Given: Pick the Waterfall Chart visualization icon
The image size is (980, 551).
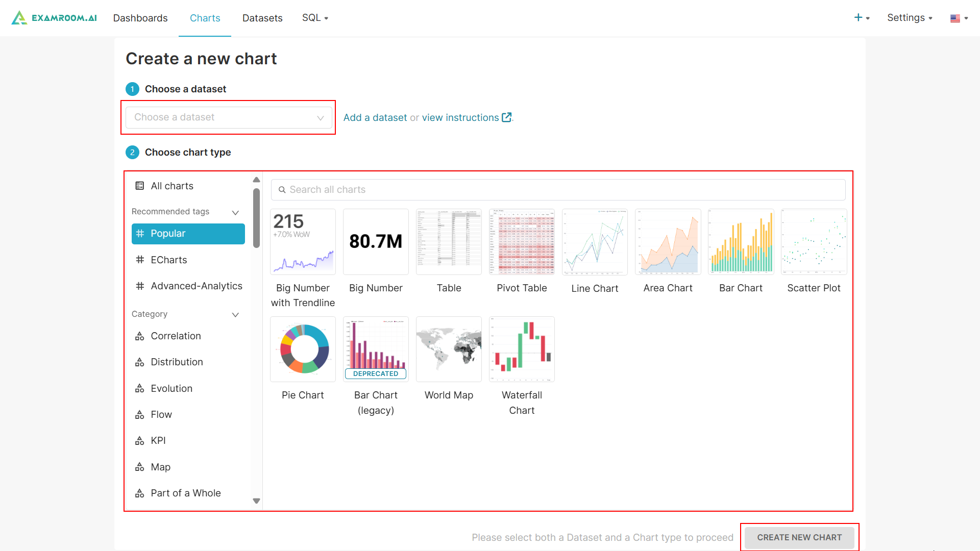Looking at the screenshot, I should click(522, 349).
